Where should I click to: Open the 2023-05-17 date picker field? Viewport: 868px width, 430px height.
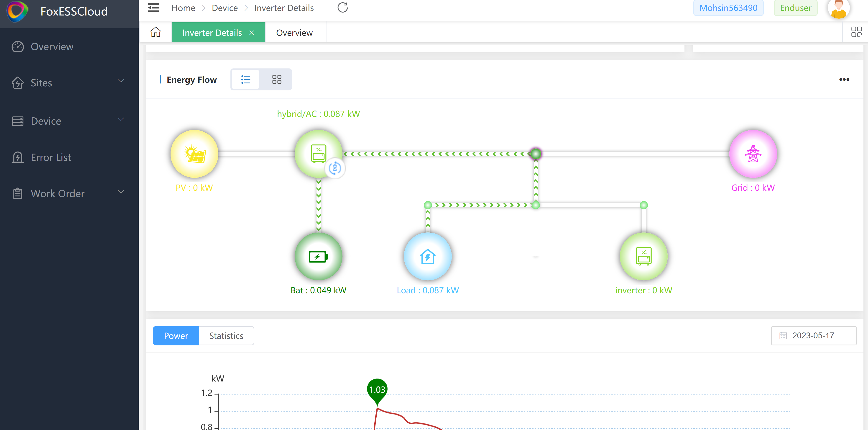tap(813, 336)
